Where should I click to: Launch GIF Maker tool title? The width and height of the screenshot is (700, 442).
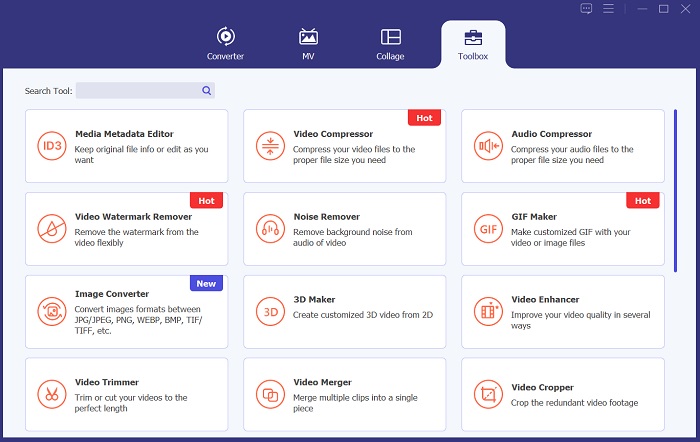tap(534, 217)
